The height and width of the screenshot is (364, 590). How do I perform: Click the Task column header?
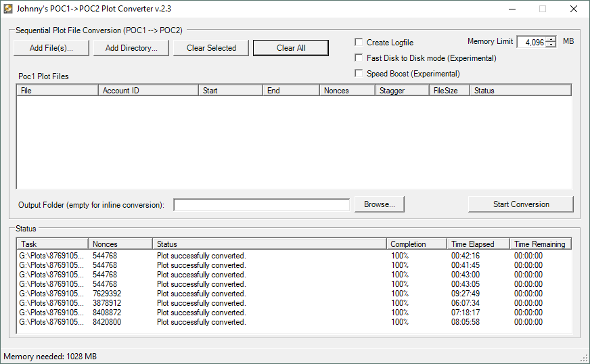click(x=52, y=244)
